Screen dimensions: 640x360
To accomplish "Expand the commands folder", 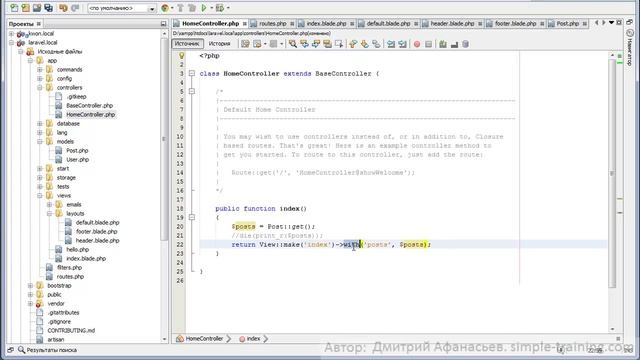I will [40, 69].
